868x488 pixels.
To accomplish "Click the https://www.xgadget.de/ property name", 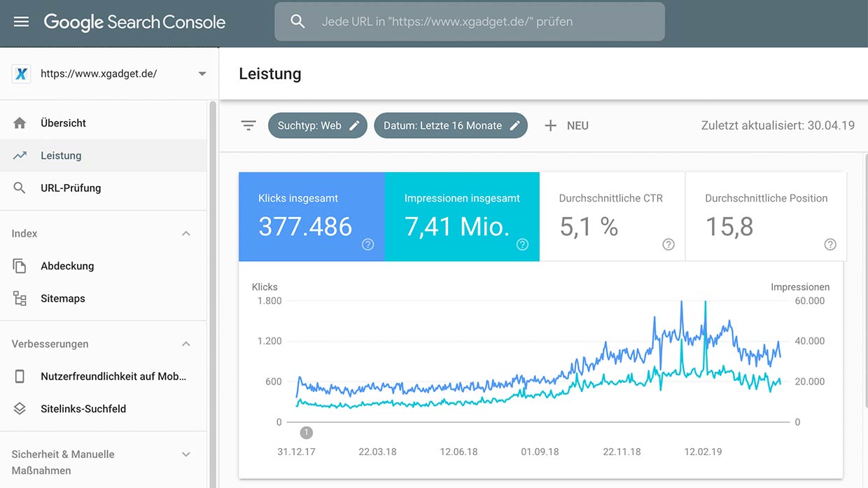I will coord(99,74).
